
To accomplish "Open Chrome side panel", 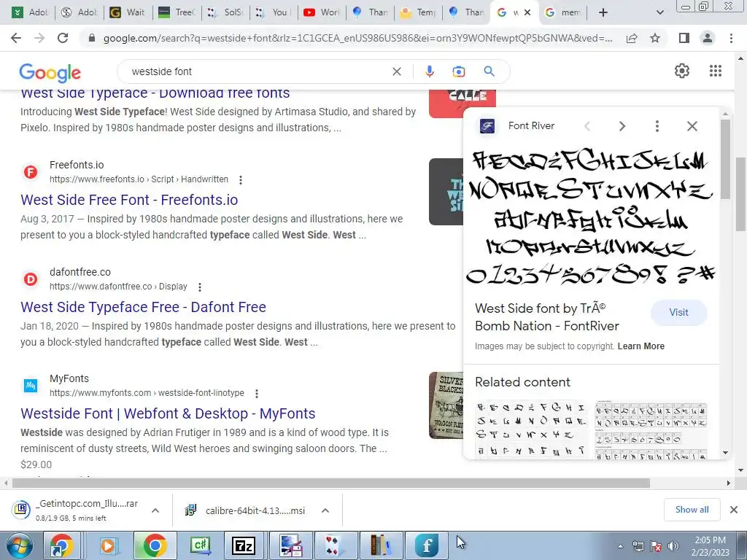I will (x=684, y=38).
